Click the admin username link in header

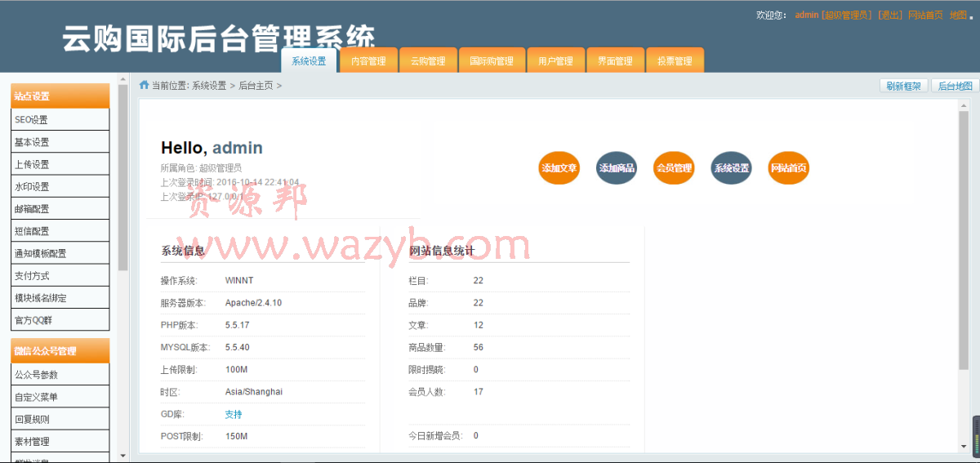tap(807, 15)
